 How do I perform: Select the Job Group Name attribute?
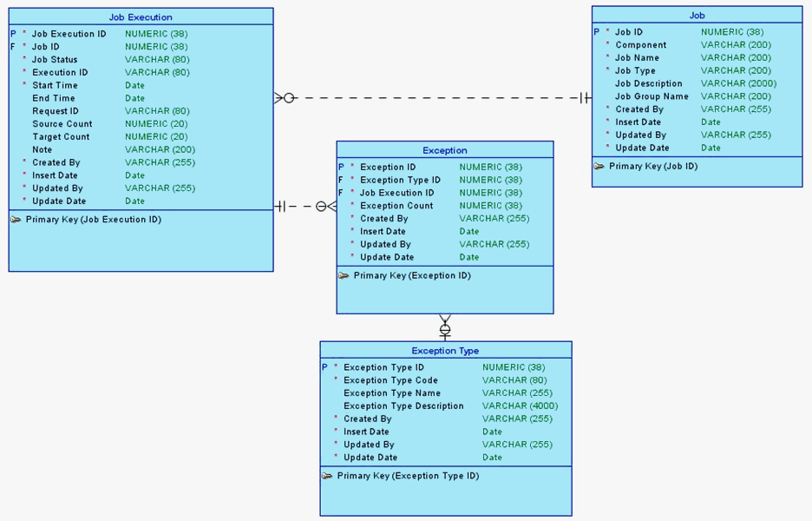(x=652, y=96)
